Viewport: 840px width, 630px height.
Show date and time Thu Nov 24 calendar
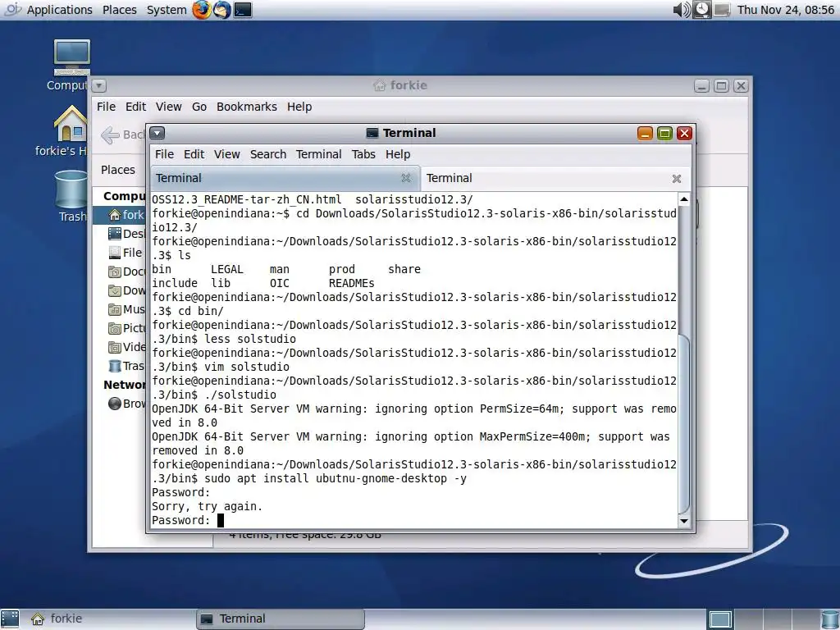click(x=785, y=10)
